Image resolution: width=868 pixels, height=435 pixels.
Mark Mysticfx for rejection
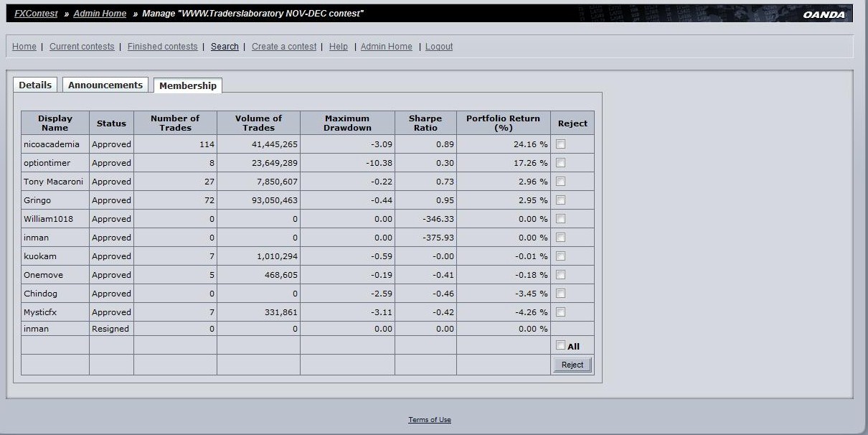[x=560, y=312]
